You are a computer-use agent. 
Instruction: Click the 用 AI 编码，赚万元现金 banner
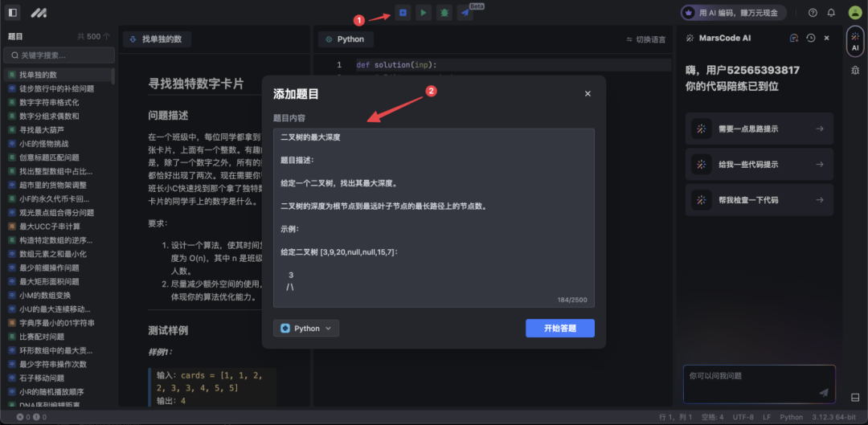tap(734, 12)
